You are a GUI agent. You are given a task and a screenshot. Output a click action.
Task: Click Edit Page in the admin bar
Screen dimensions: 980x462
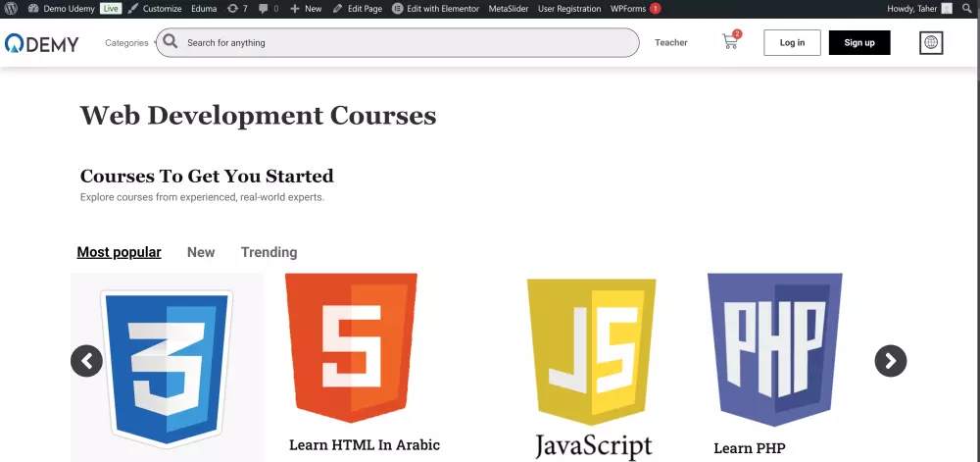tap(358, 9)
